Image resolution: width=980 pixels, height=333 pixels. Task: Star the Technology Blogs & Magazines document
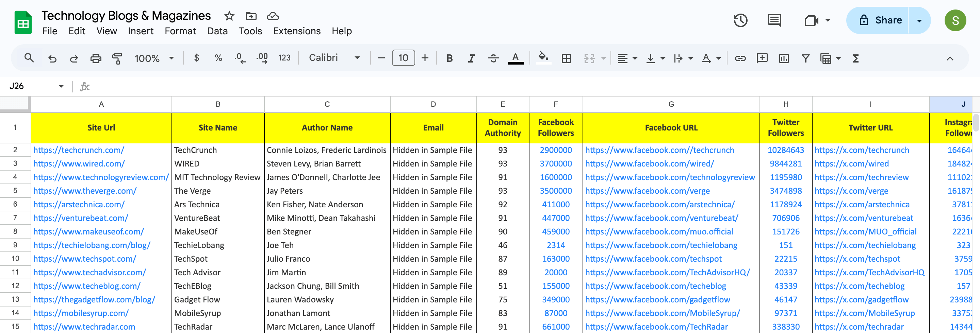pyautogui.click(x=229, y=16)
